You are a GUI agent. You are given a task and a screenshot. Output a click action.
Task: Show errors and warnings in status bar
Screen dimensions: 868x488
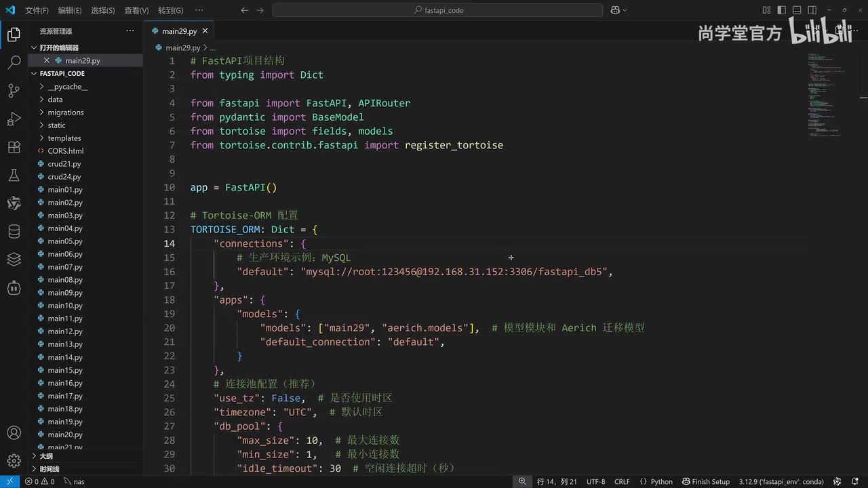click(x=39, y=481)
